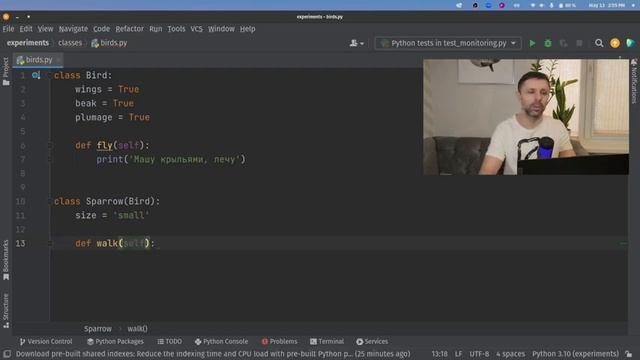Screen dimensions: 640x360
Task: Click the 'small' string on line 11
Action: coord(131,216)
